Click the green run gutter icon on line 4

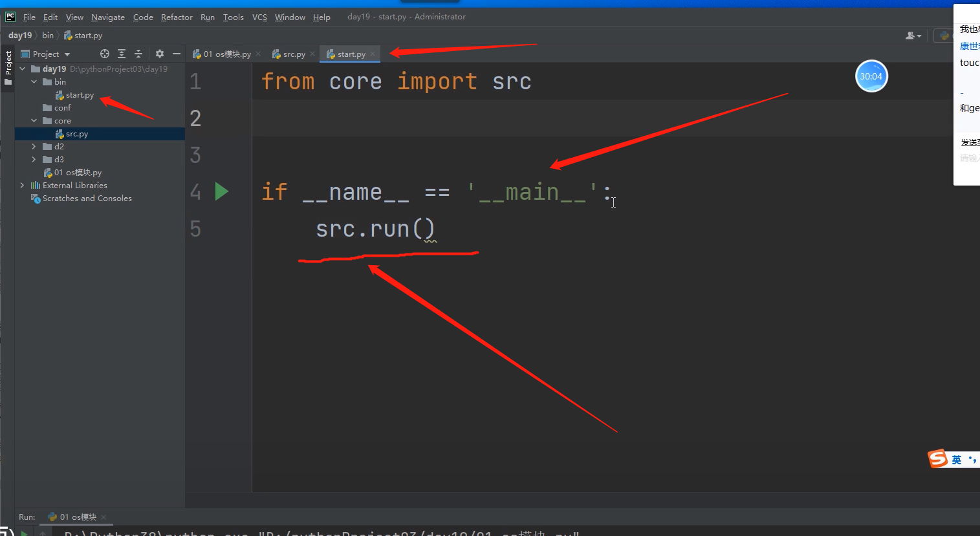click(221, 191)
